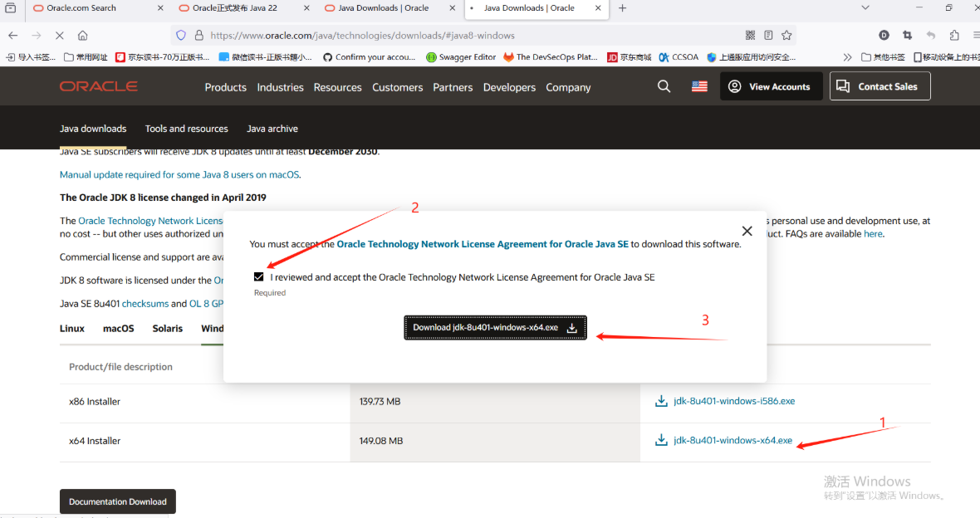980x518 pixels.
Task: Uncheck the license agreement checkbox
Action: coord(259,276)
